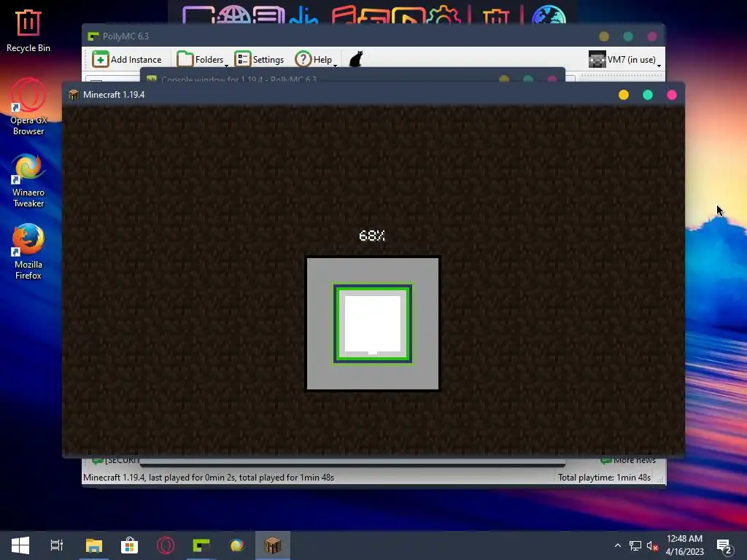The image size is (747, 560).
Task: Maximize the PollyMC 6.3 window
Action: point(628,36)
